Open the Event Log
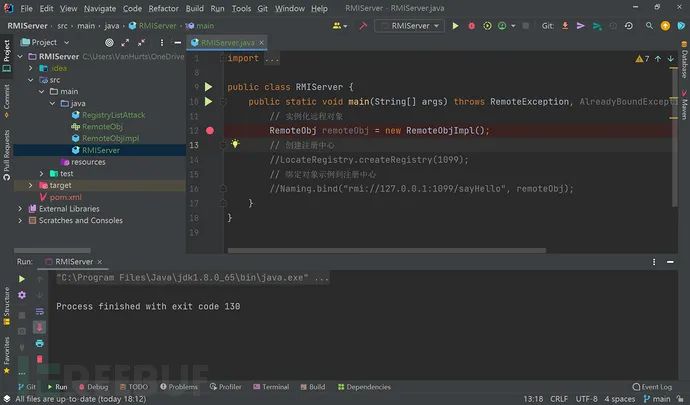This screenshot has width=690, height=405. 652,387
